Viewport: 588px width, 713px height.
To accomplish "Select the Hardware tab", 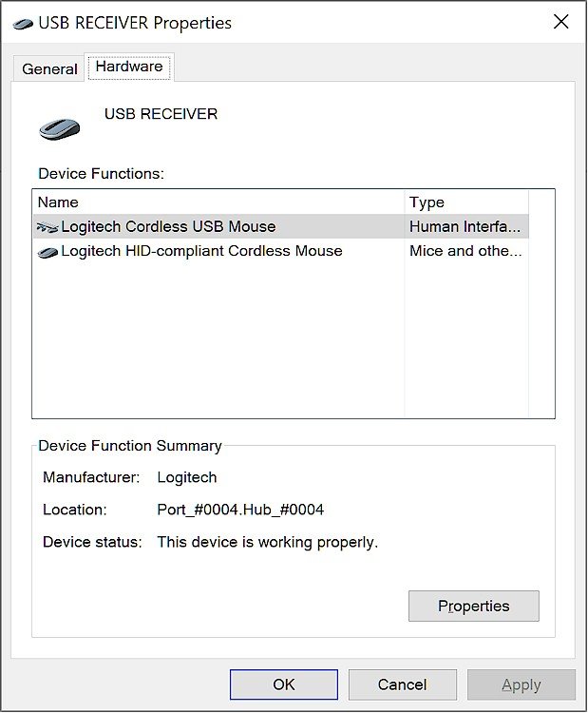I will [129, 67].
